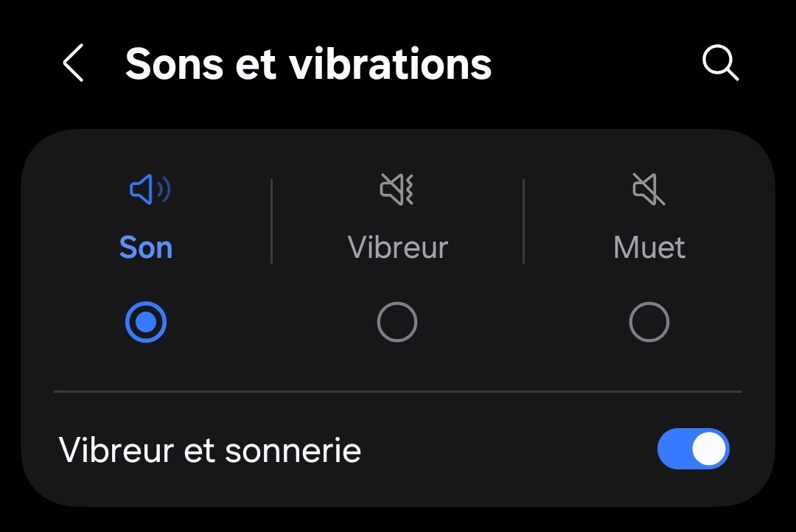
Task: Switch to the Vibreur mode label
Action: [397, 248]
